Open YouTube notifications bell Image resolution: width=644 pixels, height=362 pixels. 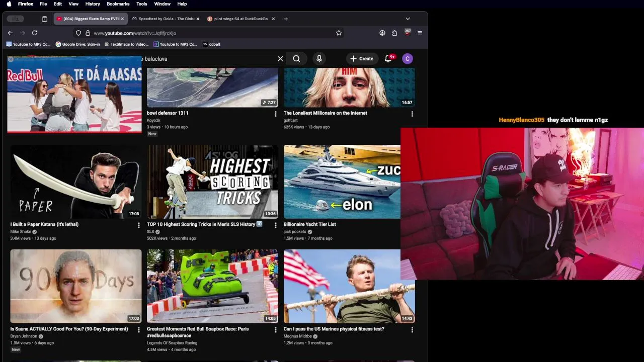388,59
